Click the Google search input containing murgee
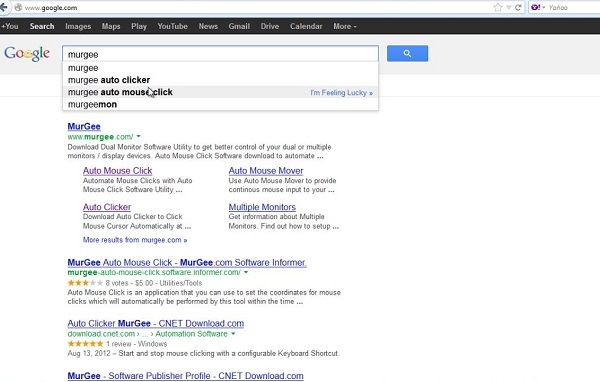 pos(220,54)
